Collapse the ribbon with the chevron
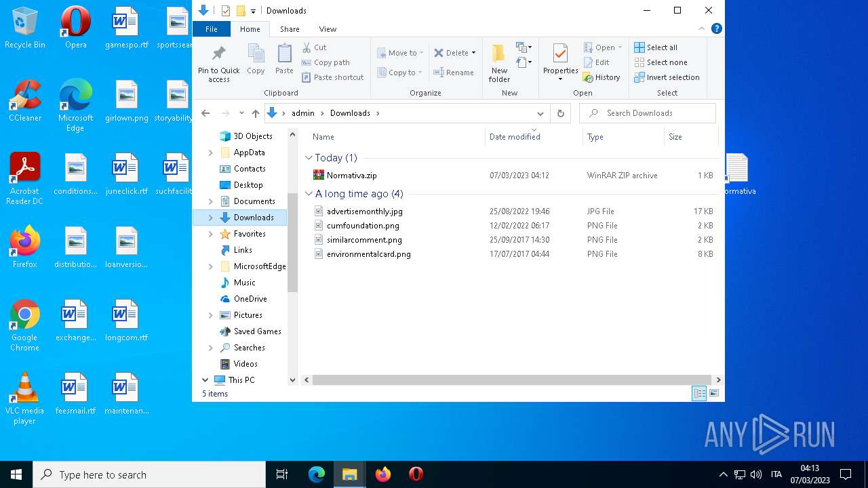 [702, 28]
